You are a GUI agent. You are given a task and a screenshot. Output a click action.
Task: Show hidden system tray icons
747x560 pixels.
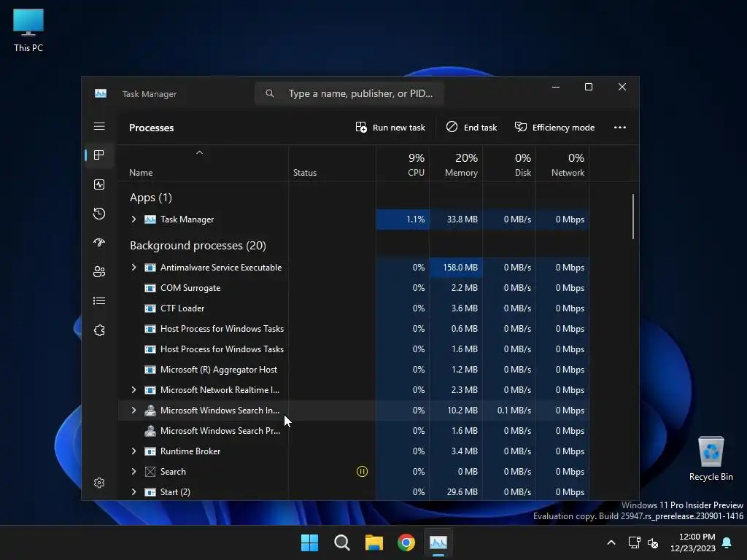611,542
